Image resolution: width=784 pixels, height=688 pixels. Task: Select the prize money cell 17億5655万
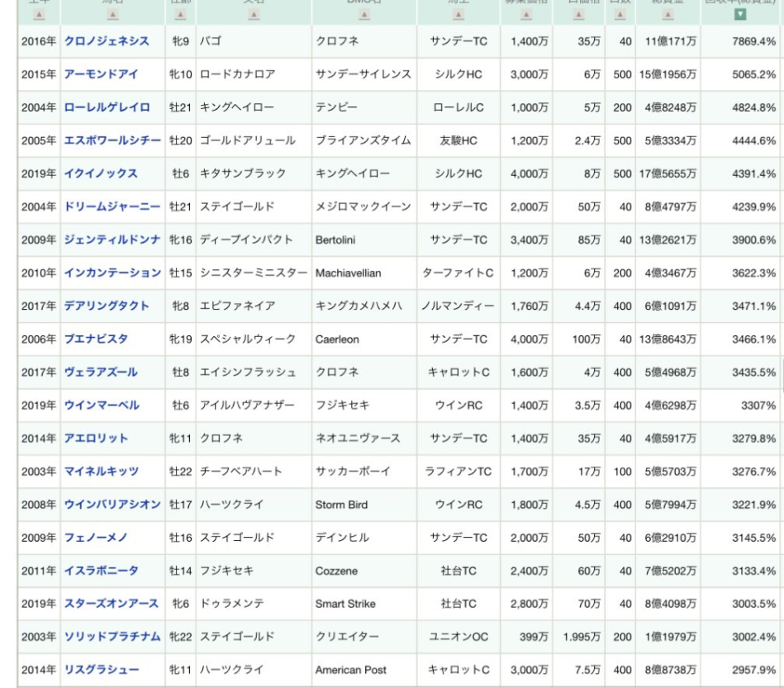click(668, 173)
